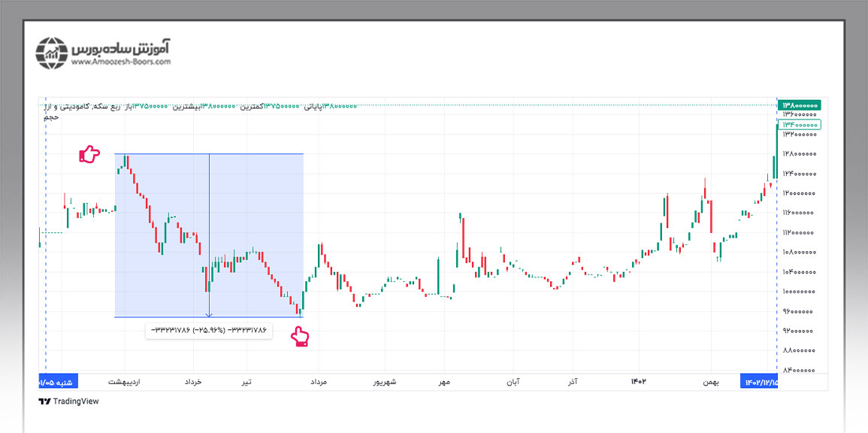Click the حجم volume indicator label
This screenshot has width=868, height=433.
click(50, 117)
